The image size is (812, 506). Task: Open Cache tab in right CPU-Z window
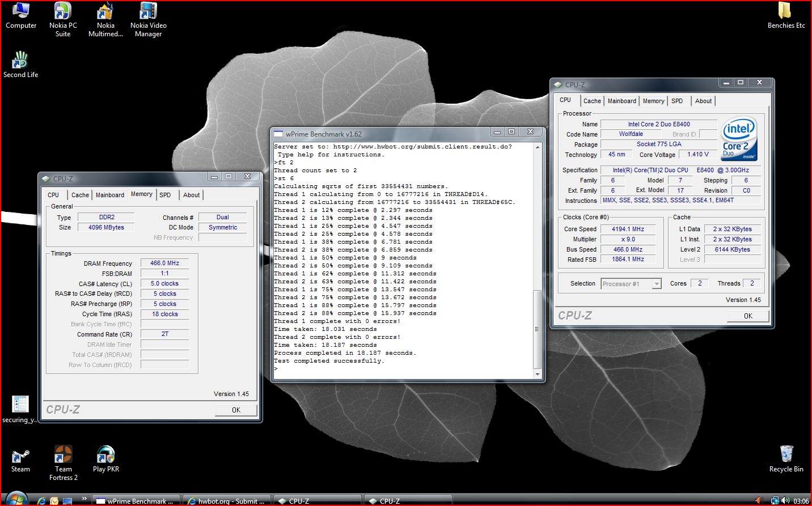point(592,101)
